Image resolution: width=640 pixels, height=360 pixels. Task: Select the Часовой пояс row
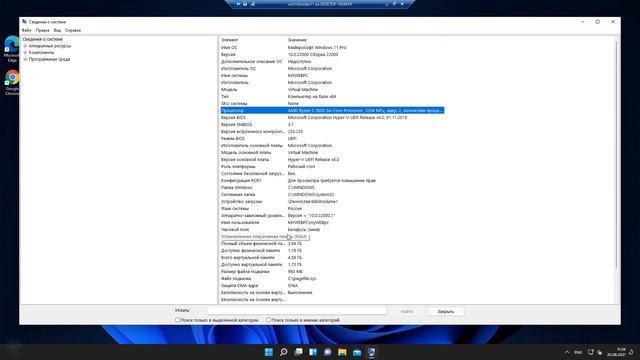tap(332, 229)
